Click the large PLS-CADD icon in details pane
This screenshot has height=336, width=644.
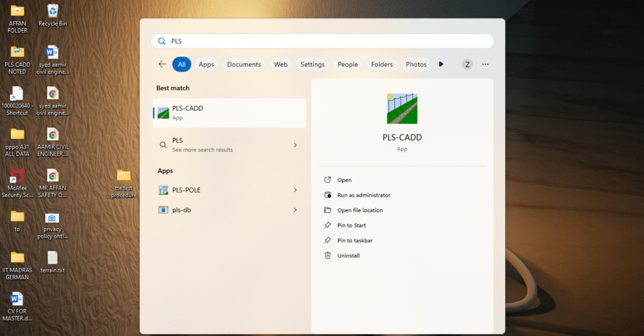click(402, 109)
